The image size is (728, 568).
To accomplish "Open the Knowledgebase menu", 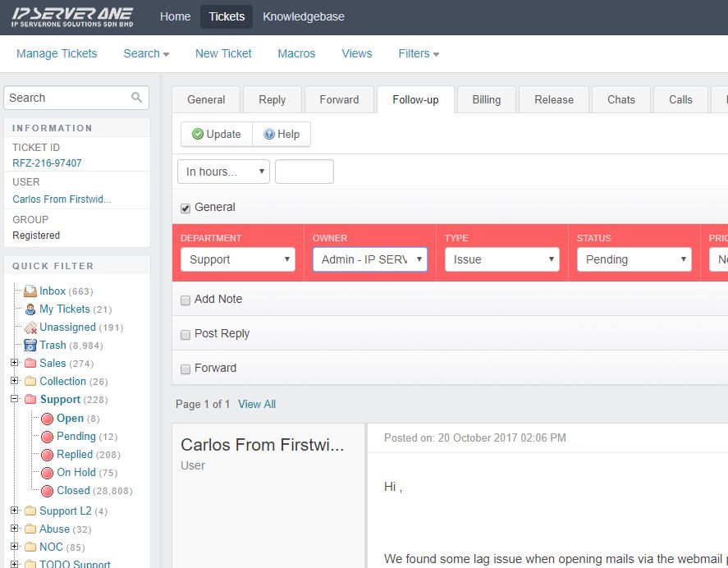I will (304, 16).
